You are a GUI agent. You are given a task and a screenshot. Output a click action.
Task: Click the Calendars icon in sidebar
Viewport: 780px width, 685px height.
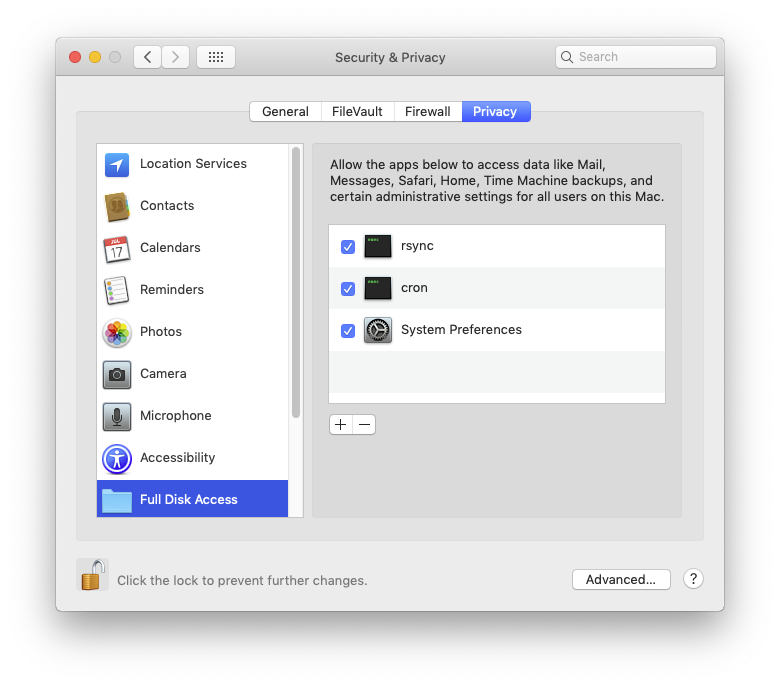tap(117, 249)
